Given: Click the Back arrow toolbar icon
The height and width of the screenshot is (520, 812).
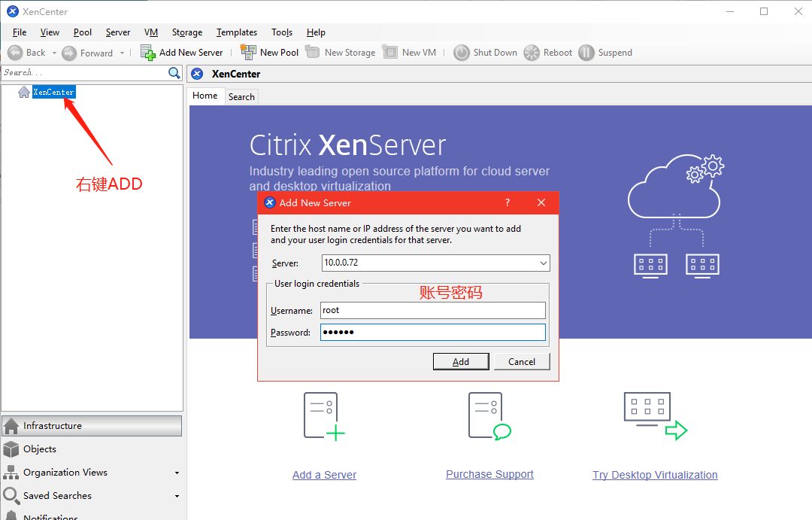Looking at the screenshot, I should (16, 53).
